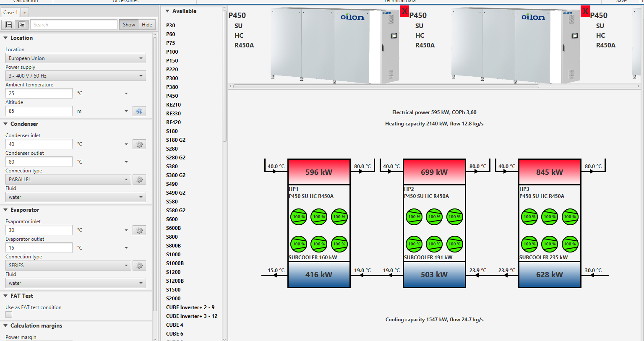Viewport: 644px width, 341px height.
Task: Open Evaporator connection type gear settings
Action: [139, 266]
